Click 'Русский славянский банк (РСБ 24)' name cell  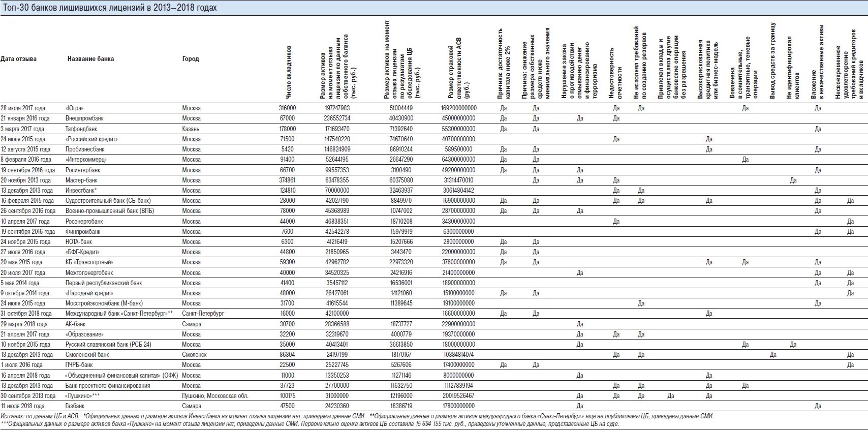(x=109, y=345)
